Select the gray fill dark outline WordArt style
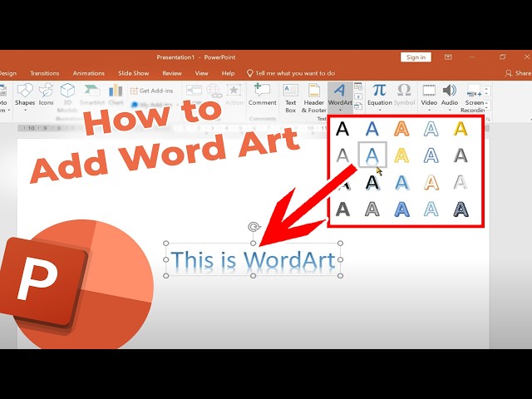This screenshot has width=532, height=399. pos(372,209)
